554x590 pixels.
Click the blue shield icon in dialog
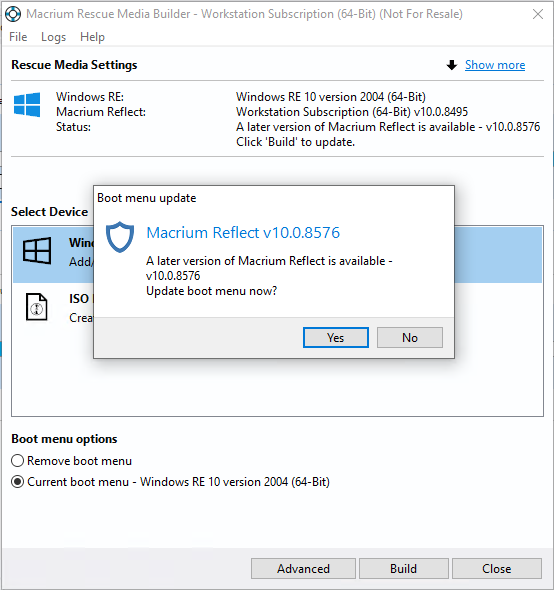pos(120,237)
